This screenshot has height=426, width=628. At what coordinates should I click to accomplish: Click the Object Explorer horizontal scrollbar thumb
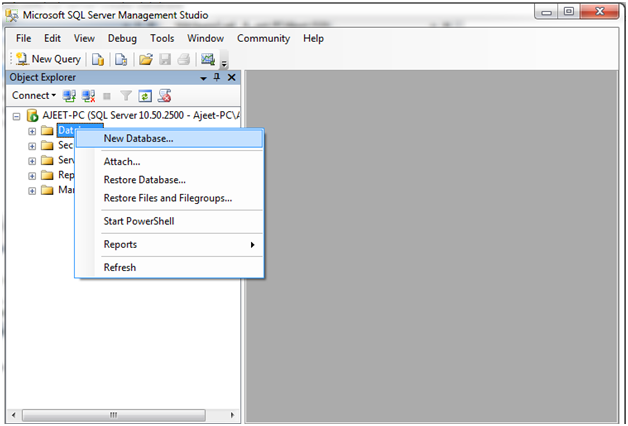click(114, 415)
